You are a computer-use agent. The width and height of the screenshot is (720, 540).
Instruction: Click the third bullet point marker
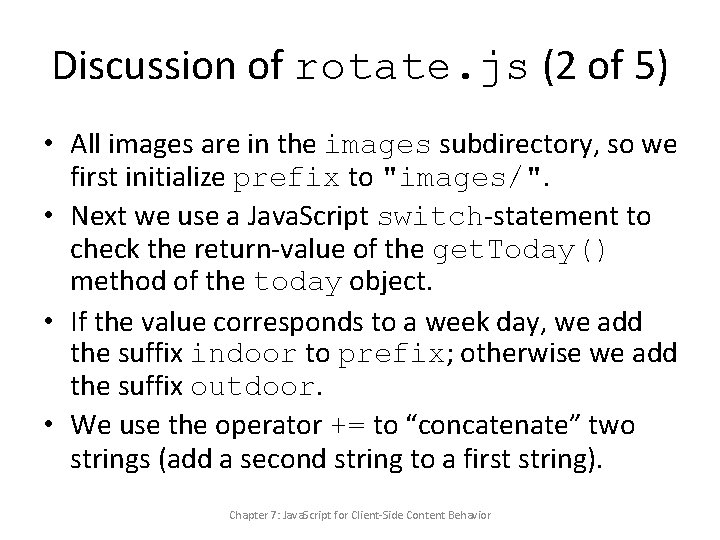pyautogui.click(x=48, y=322)
